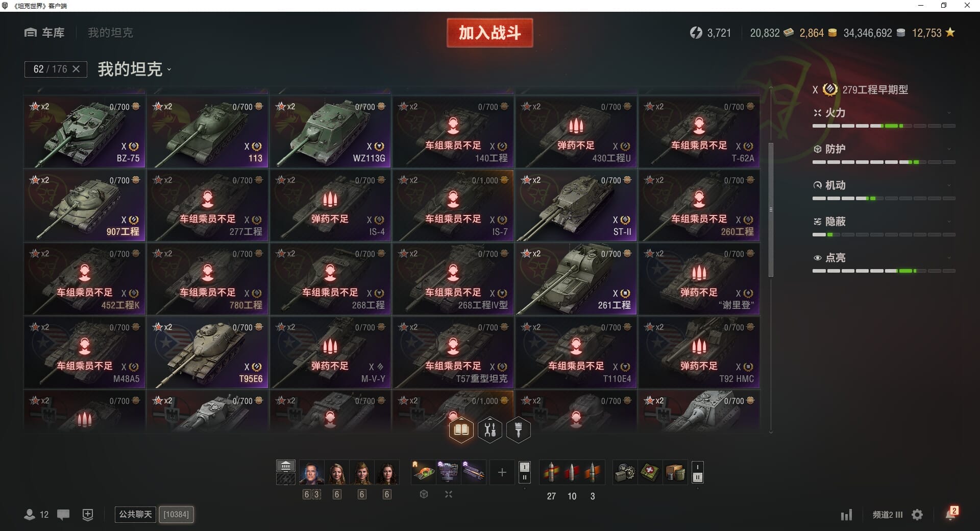The width and height of the screenshot is (980, 531).
Task: Open settings gear icon in bottom bar
Action: tap(917, 515)
